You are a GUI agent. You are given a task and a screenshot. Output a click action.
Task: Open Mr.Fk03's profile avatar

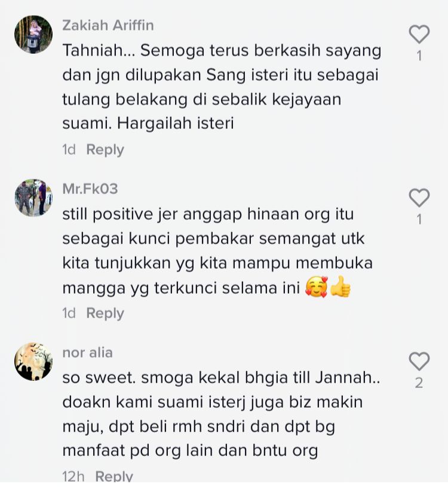click(x=33, y=198)
